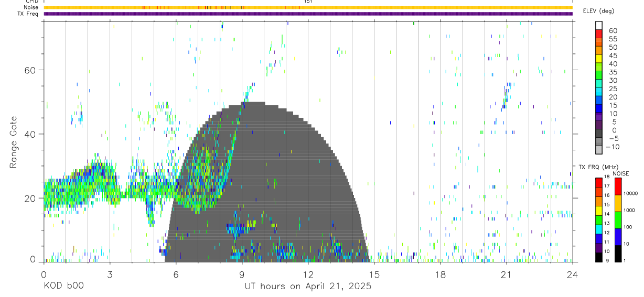This screenshot has height=297, width=644.
Task: Click the x-axis tick label '18'
Action: click(440, 274)
